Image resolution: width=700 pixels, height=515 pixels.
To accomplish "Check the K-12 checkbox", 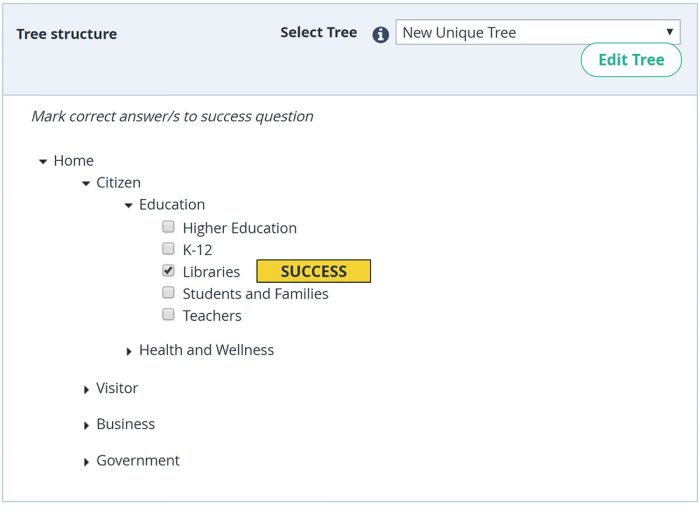I will [x=168, y=248].
